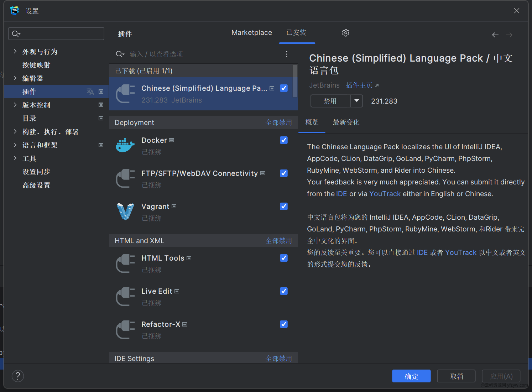Click project-level icon beside 语言和框架
Screen dimensions: 532x392
(x=101, y=145)
